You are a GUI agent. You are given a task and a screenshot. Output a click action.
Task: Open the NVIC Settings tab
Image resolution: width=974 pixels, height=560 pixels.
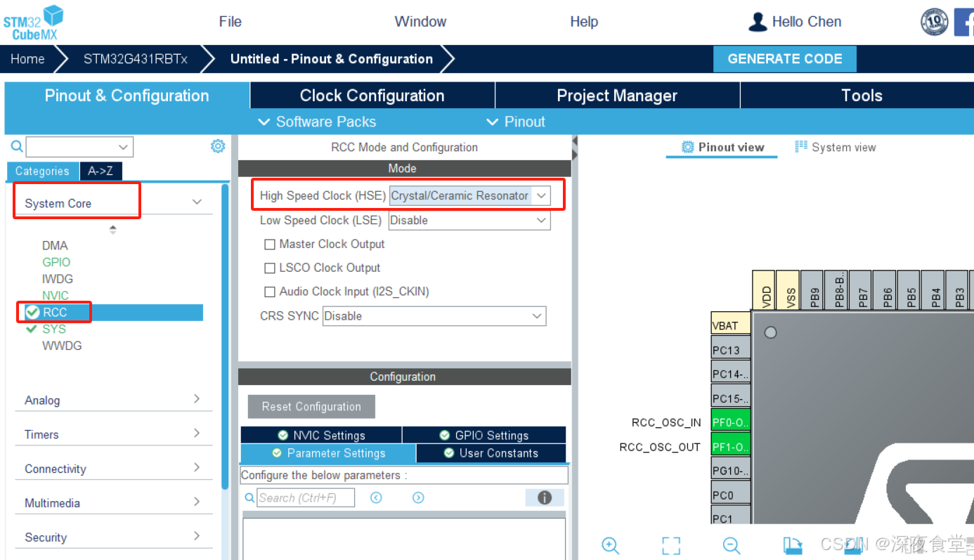[x=321, y=435]
